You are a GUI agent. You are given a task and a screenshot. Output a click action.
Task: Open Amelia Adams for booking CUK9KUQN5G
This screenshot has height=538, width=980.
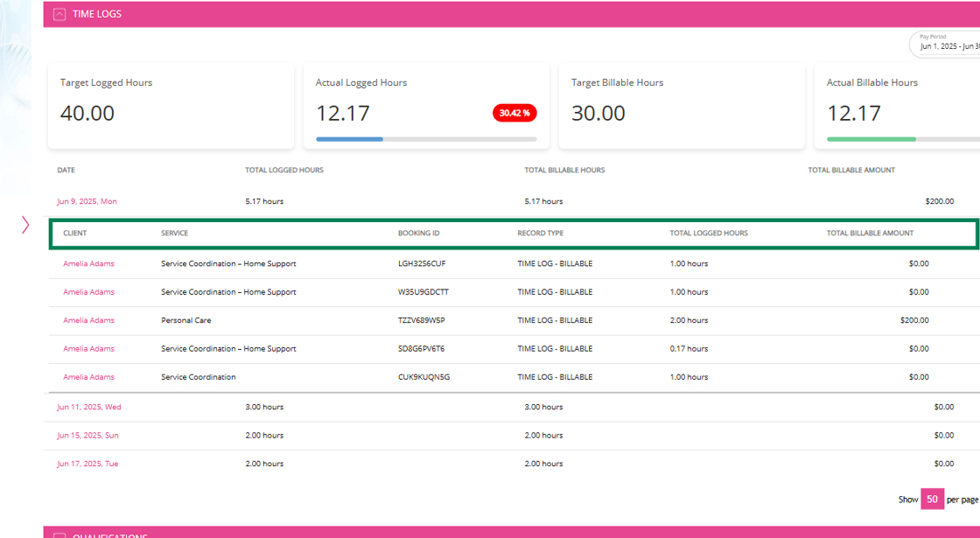coord(88,377)
